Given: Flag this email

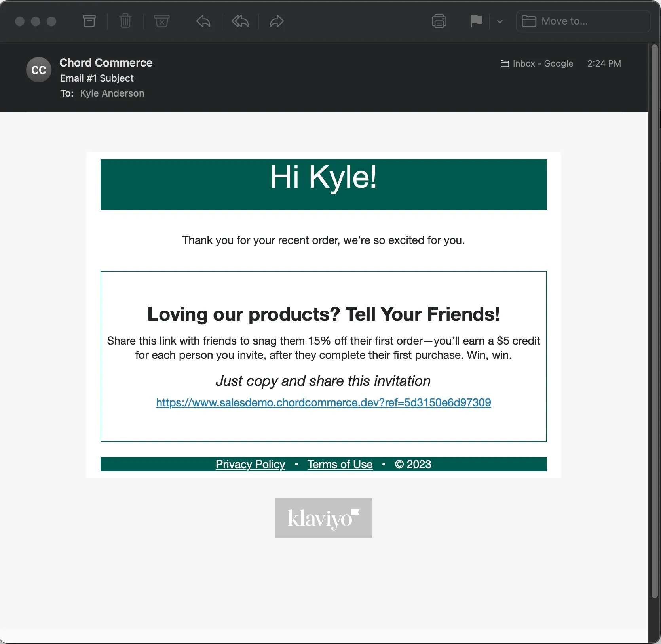Looking at the screenshot, I should 477,21.
